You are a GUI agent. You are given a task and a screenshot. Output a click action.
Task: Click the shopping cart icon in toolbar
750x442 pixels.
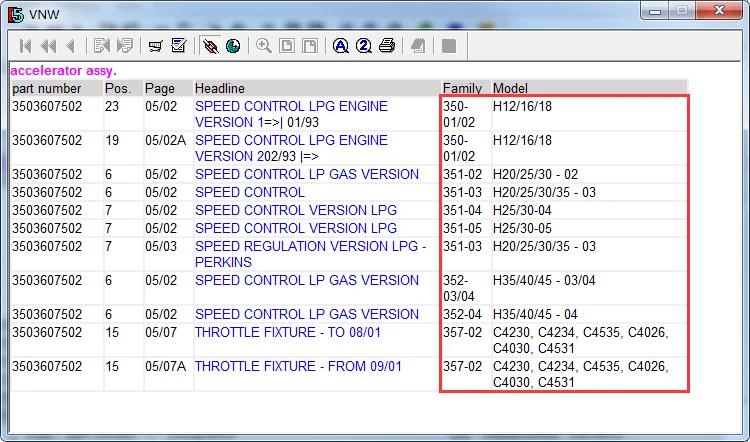tap(155, 46)
